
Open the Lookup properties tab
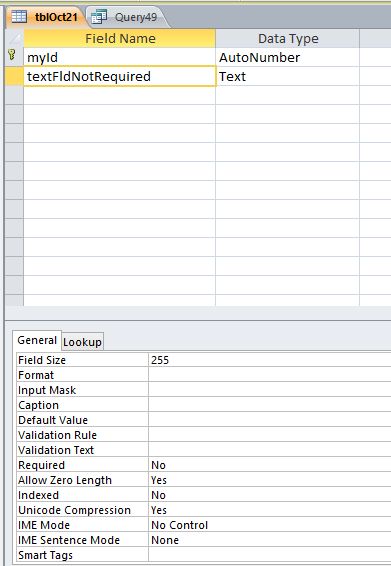pyautogui.click(x=82, y=341)
